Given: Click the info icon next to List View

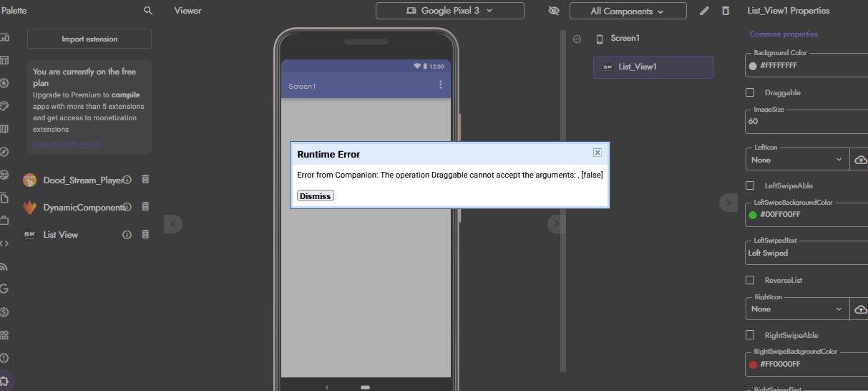Looking at the screenshot, I should pyautogui.click(x=127, y=235).
